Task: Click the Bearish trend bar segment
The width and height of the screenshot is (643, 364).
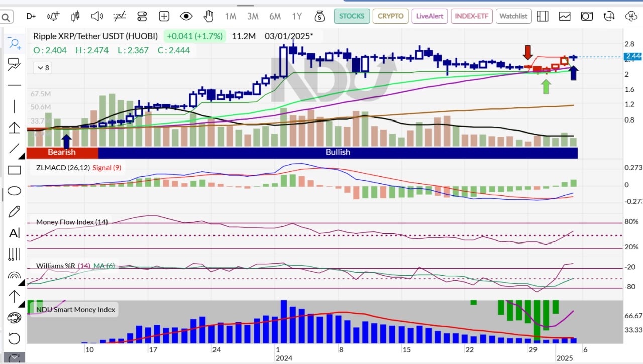Action: (x=62, y=152)
